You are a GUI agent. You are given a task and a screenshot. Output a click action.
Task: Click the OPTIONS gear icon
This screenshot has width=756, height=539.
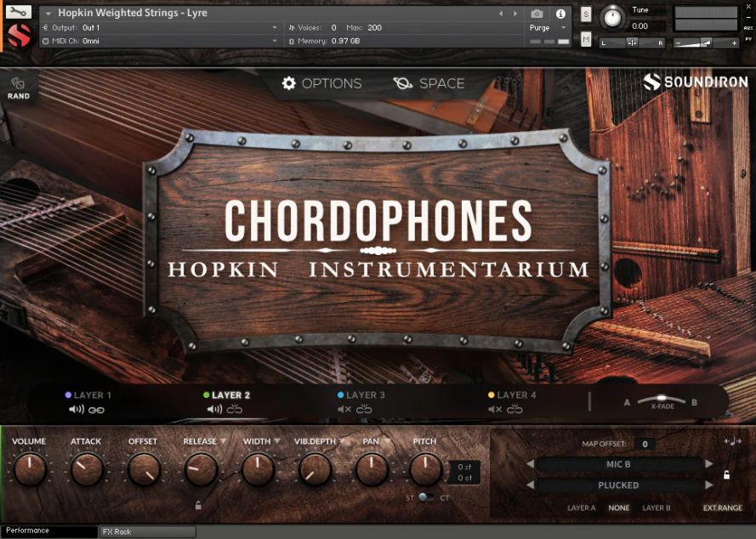[288, 83]
